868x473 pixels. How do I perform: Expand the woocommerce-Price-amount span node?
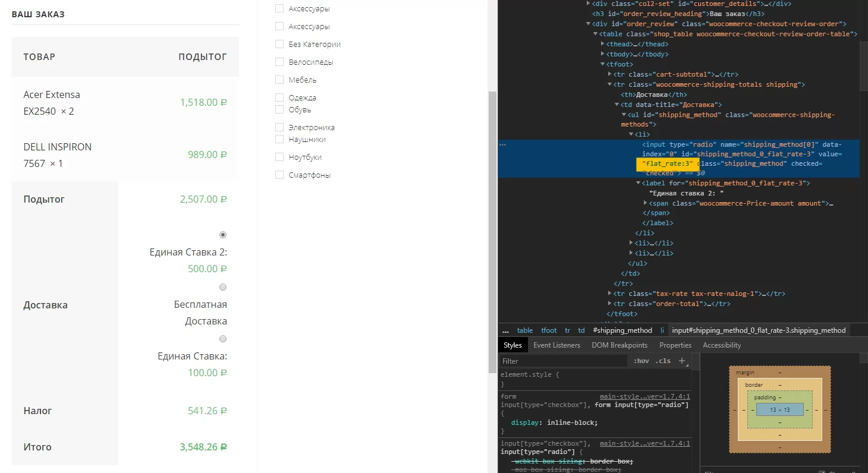click(646, 203)
